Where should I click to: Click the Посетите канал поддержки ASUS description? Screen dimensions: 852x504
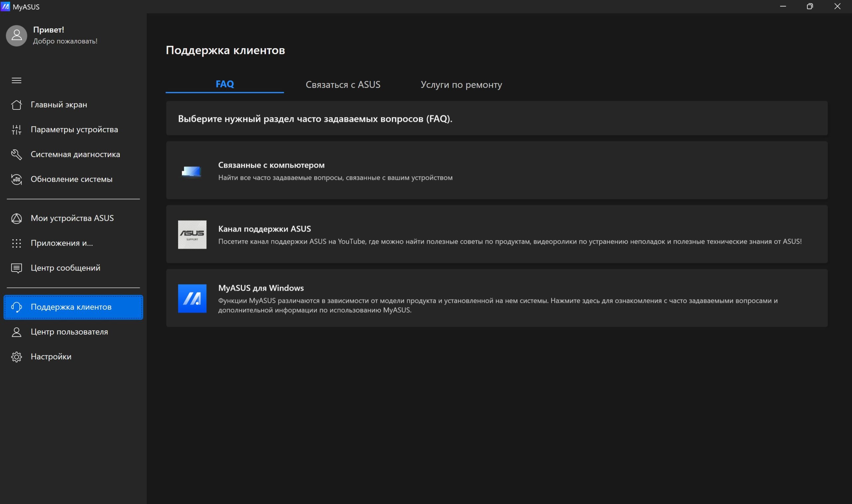(510, 242)
